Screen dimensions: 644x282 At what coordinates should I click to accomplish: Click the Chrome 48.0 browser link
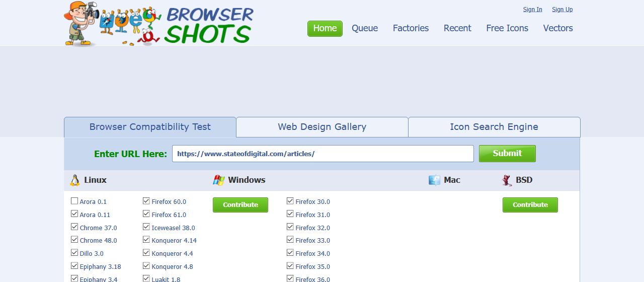(98, 241)
